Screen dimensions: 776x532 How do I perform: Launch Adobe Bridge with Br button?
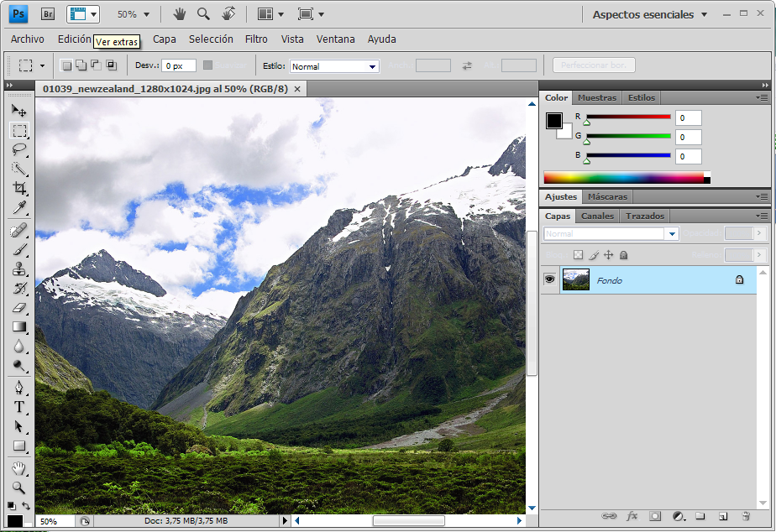[48, 14]
